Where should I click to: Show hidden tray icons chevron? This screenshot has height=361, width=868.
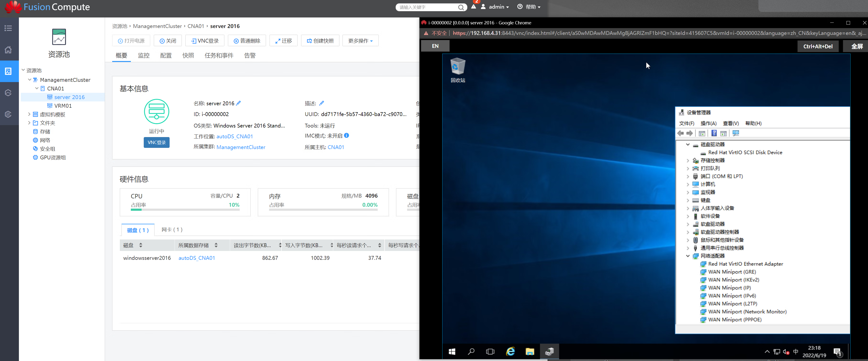click(767, 352)
